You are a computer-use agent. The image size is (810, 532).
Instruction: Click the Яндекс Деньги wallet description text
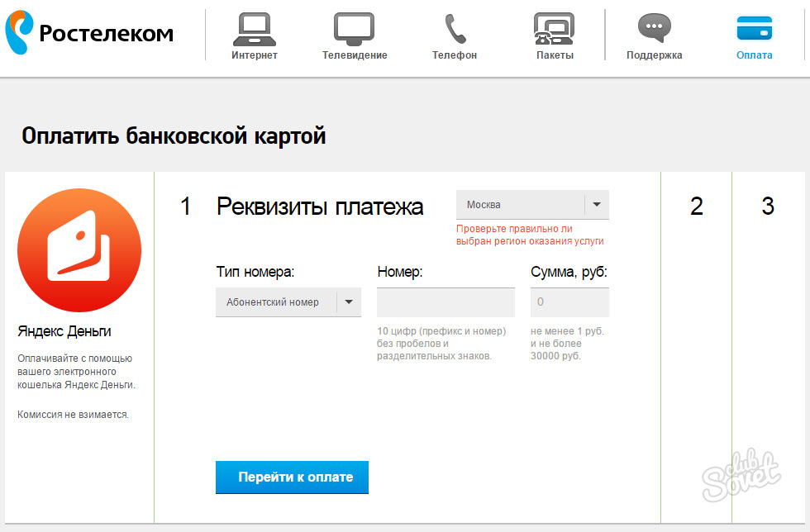(x=76, y=372)
